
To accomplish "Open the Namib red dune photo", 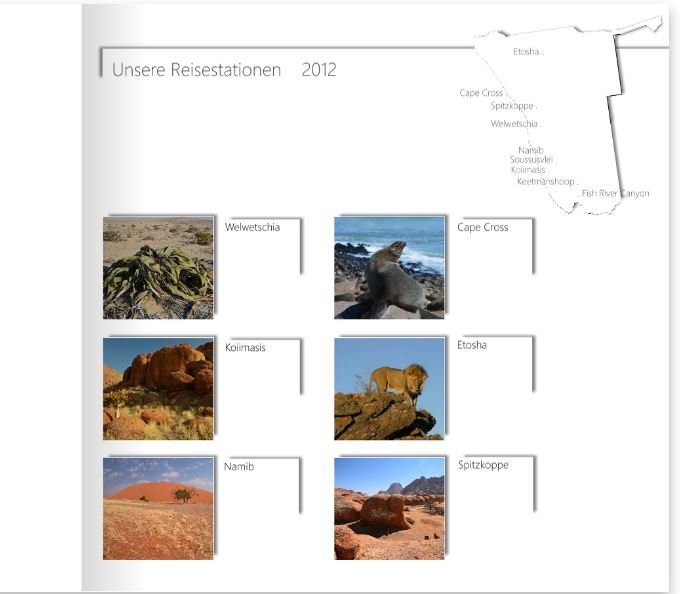I will pyautogui.click(x=158, y=509).
